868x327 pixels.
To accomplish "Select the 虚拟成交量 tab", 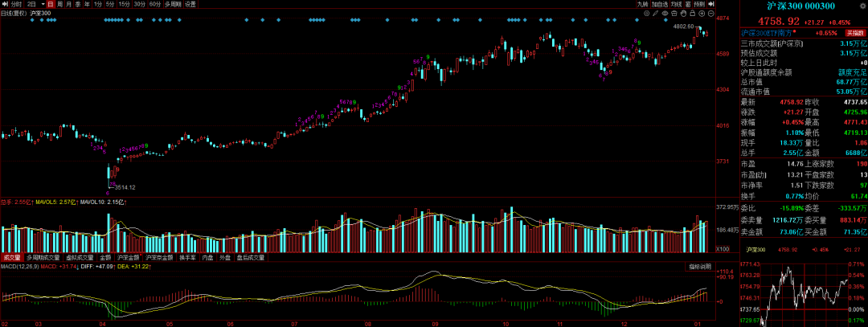I will (81, 257).
